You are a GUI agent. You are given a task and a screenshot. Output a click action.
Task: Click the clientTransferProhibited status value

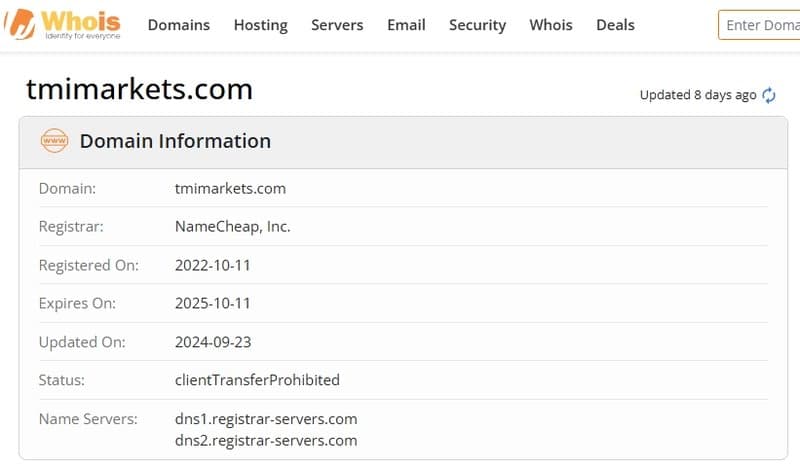pos(257,380)
